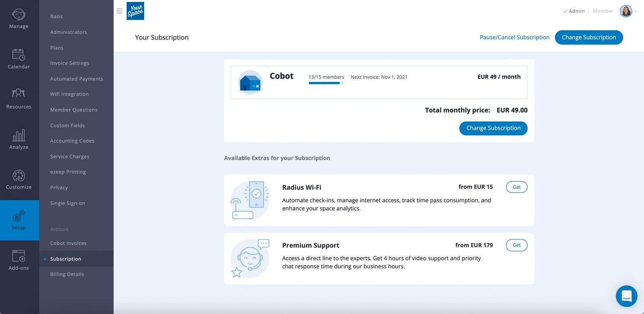The width and height of the screenshot is (644, 314).
Task: Click the Premium Support title
Action: (311, 245)
